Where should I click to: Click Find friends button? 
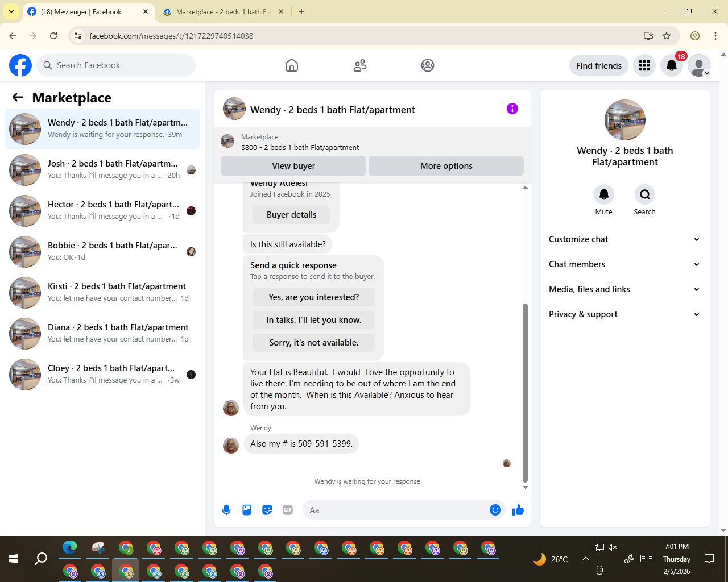click(x=599, y=66)
